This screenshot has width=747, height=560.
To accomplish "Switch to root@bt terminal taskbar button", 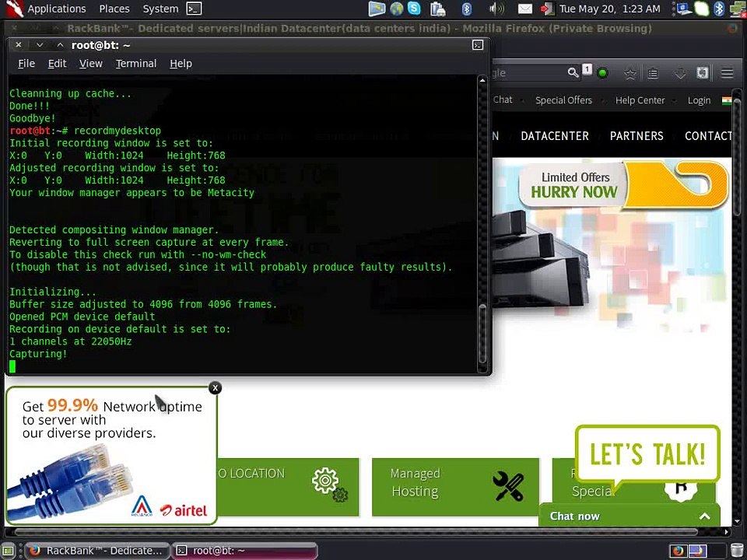I will pos(244,551).
